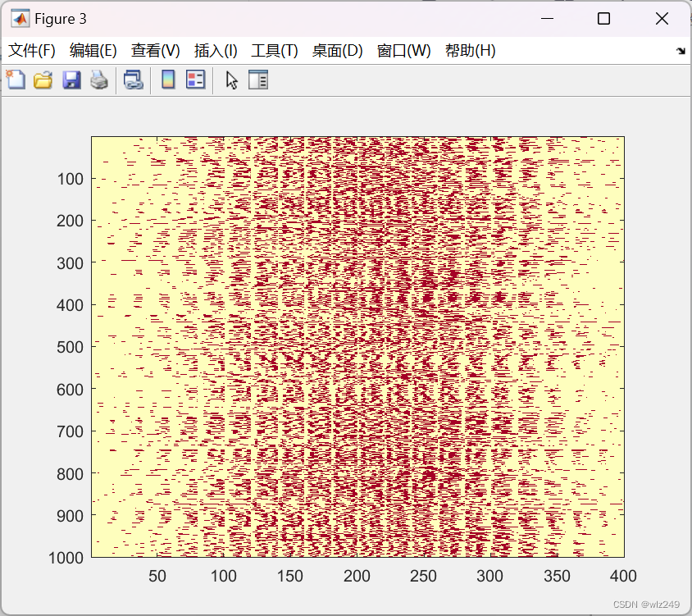Open the 文件(F) menu
This screenshot has height=616, width=692.
click(32, 50)
